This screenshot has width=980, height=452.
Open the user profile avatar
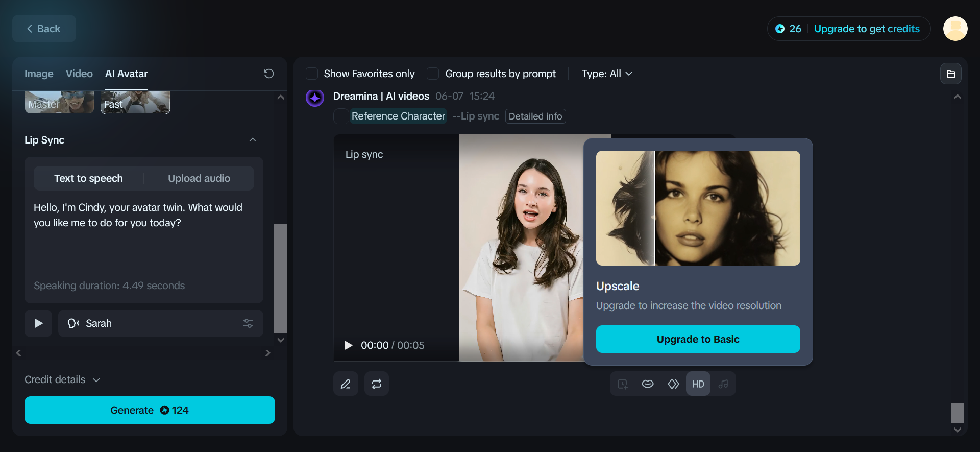(x=955, y=29)
